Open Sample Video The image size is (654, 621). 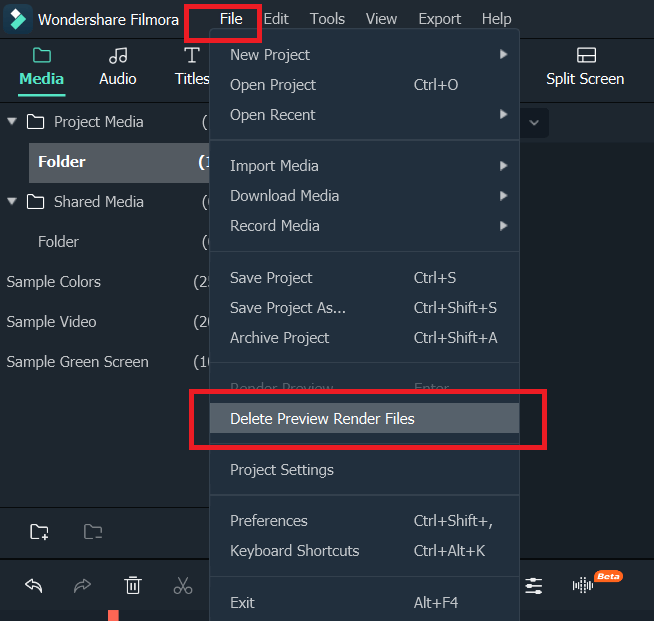coord(104,322)
